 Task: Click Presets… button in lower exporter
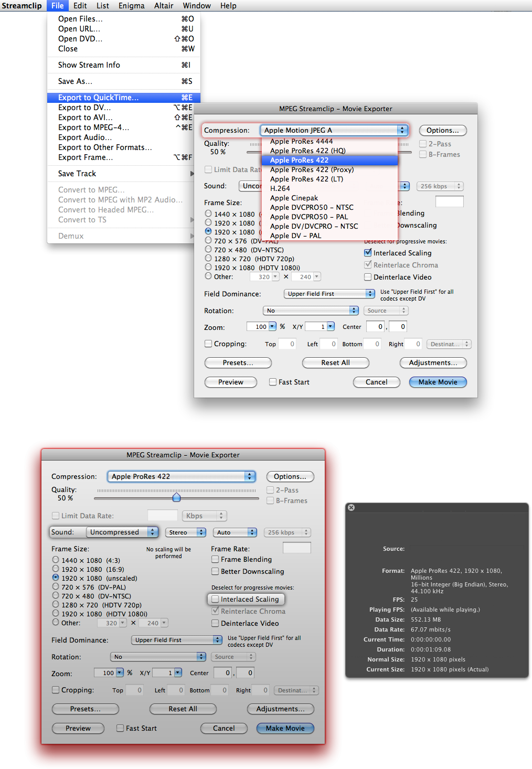pos(86,709)
